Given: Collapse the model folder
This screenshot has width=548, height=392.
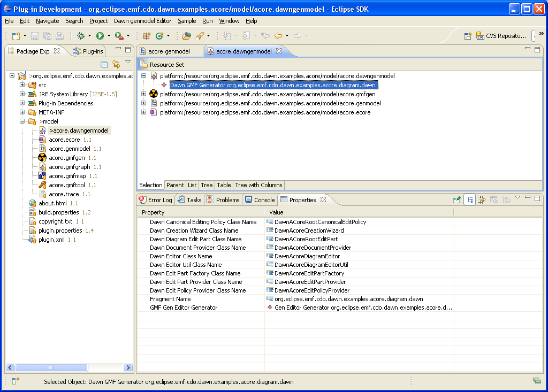Looking at the screenshot, I should (x=22, y=121).
